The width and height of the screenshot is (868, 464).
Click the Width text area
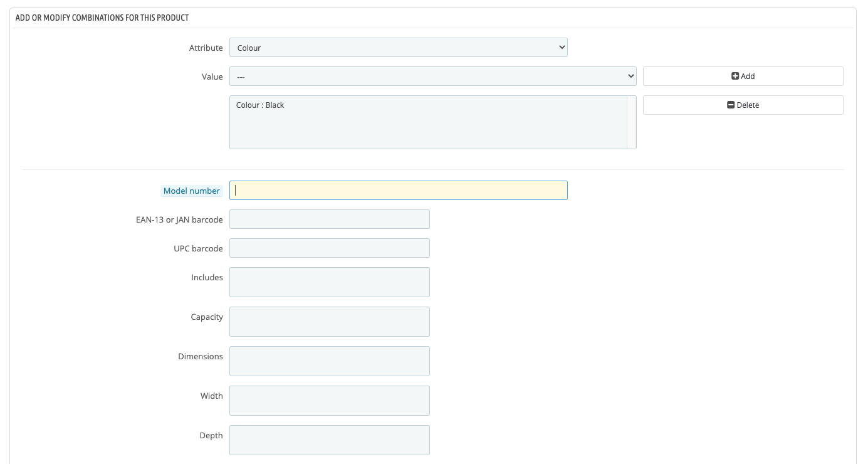click(329, 401)
